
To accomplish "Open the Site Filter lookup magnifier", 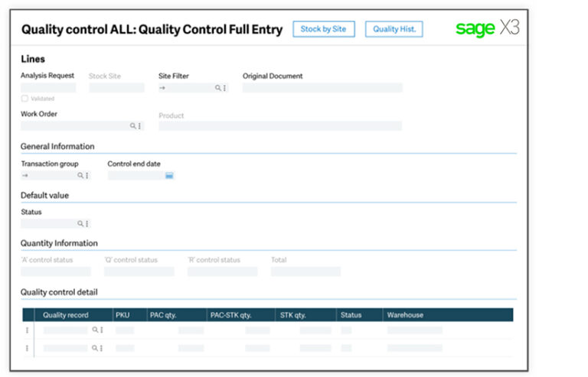I will click(x=218, y=89).
